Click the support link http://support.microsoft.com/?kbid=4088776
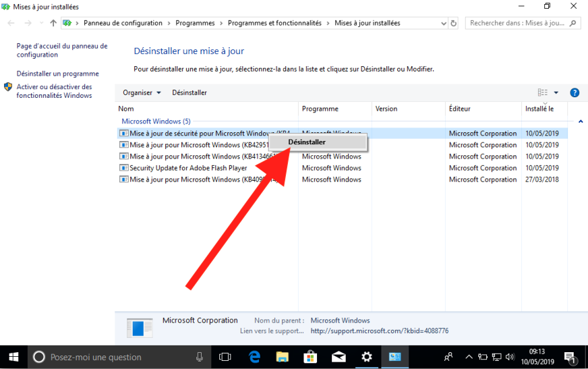 [379, 331]
